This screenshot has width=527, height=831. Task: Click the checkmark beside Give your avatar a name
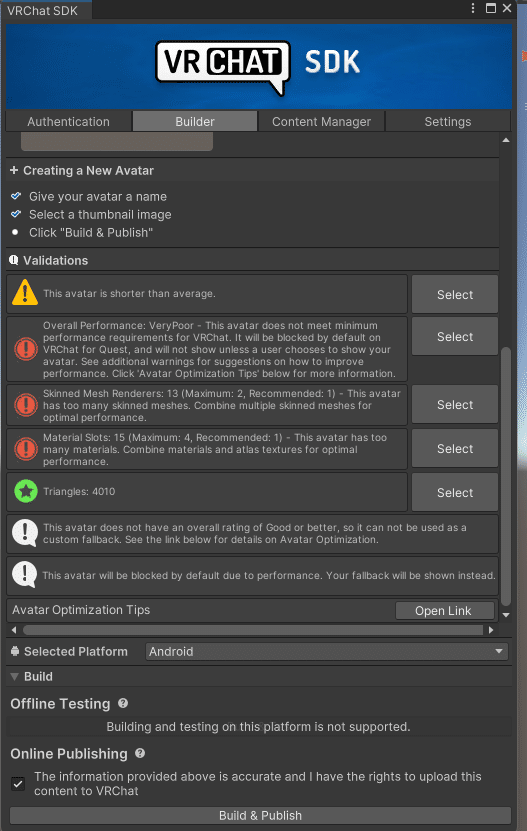pyautogui.click(x=16, y=196)
